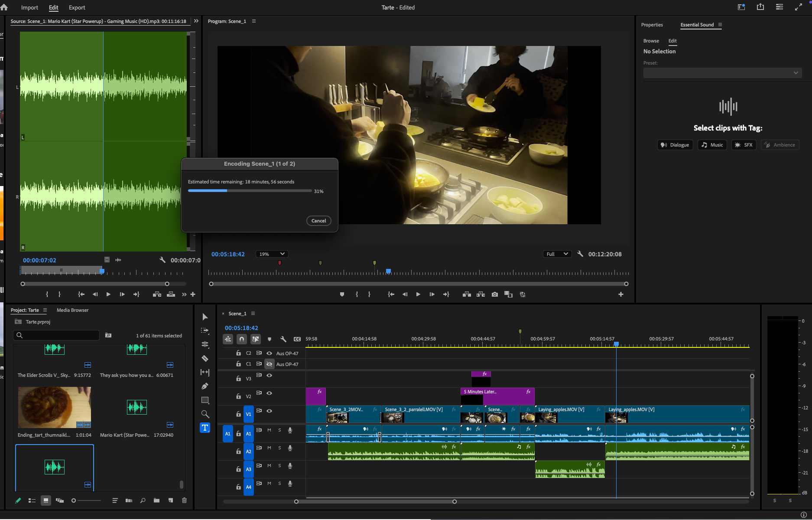Mute track A1
812x520 pixels.
269,430
